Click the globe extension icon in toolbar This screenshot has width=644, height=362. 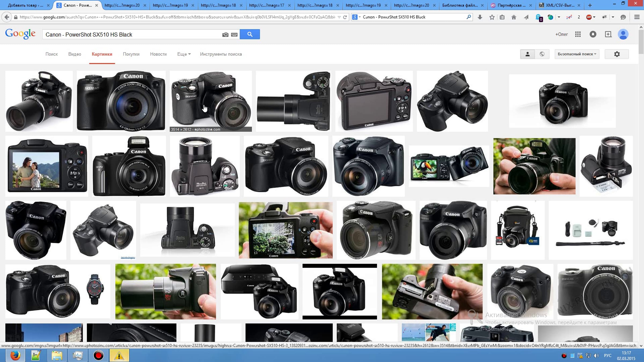point(550,17)
